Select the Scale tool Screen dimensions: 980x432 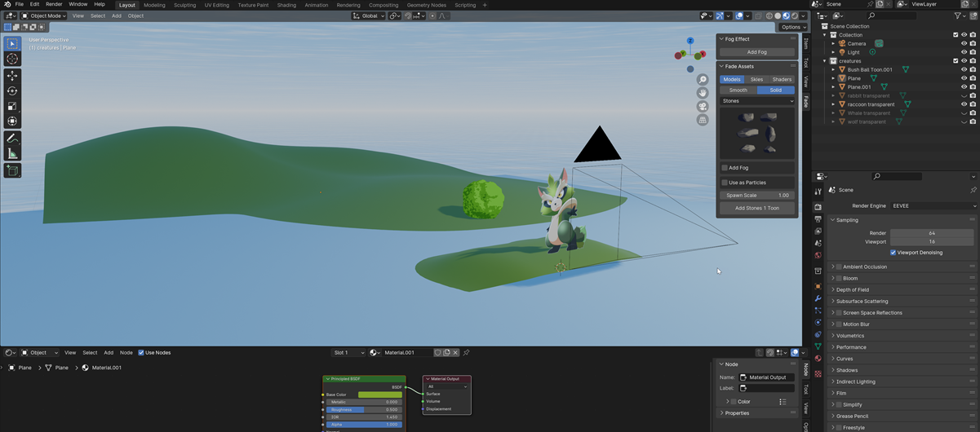point(12,106)
